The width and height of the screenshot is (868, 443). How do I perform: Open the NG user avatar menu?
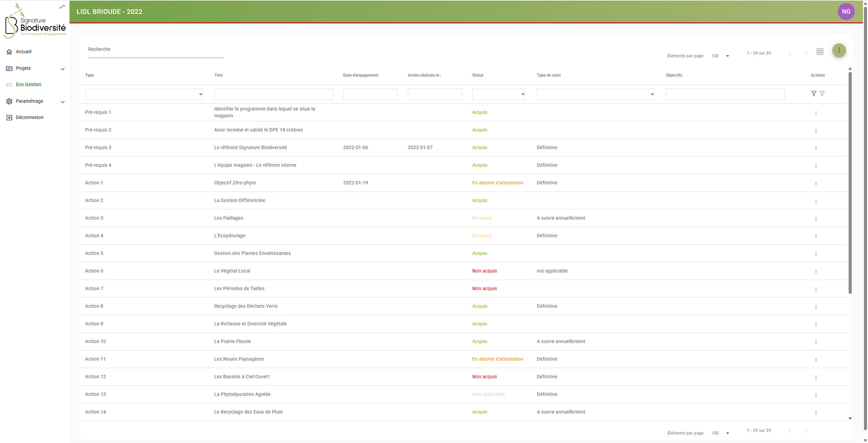pyautogui.click(x=846, y=12)
